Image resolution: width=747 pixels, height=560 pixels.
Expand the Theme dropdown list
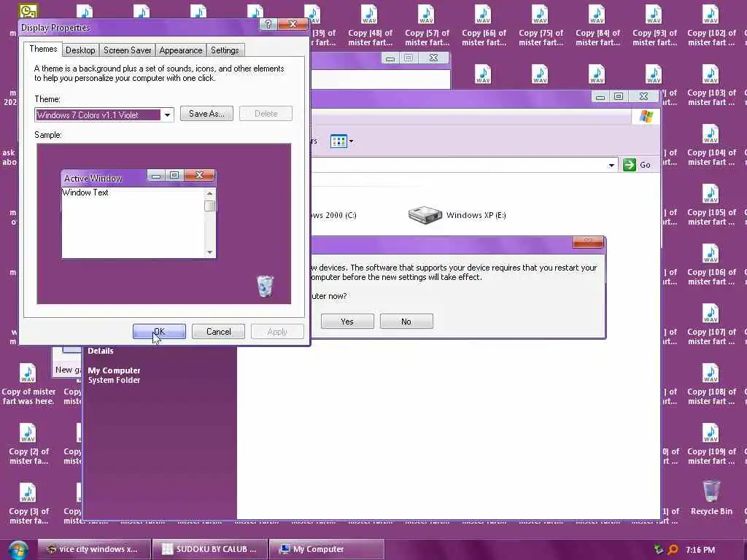point(167,114)
